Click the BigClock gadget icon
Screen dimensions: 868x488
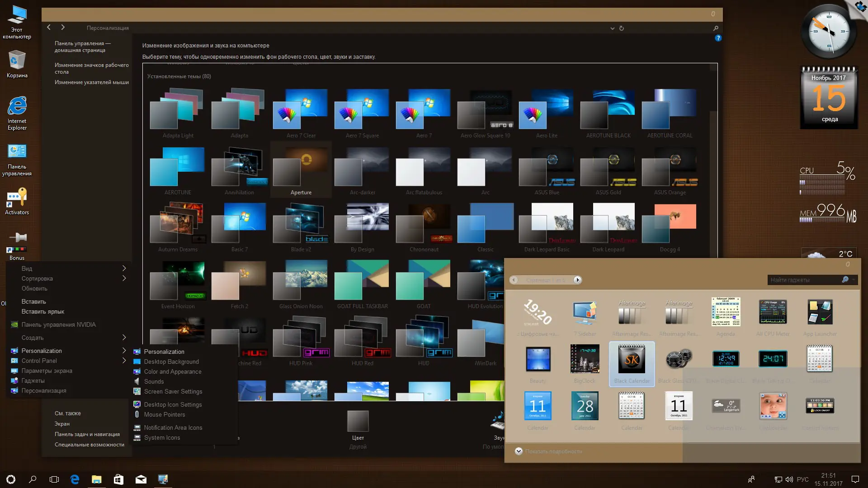[585, 359]
